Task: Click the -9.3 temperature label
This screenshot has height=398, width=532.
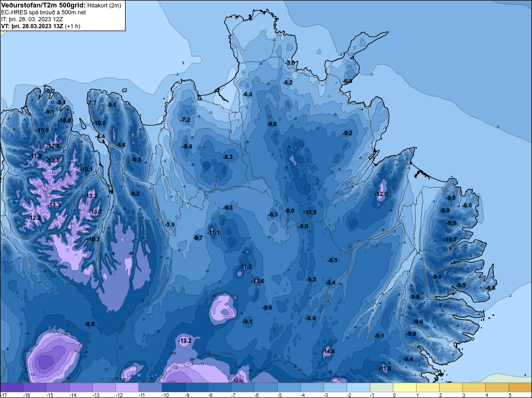Action: (228, 208)
